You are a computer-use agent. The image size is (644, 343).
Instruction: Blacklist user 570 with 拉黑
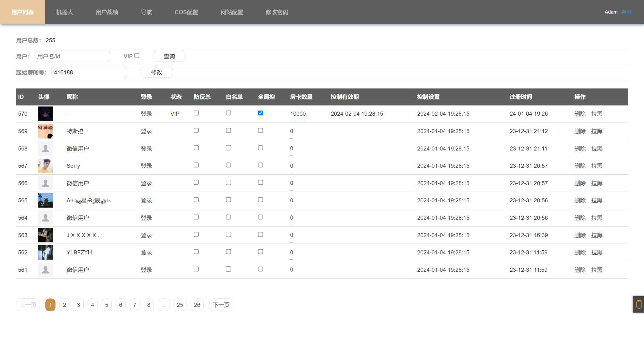597,114
